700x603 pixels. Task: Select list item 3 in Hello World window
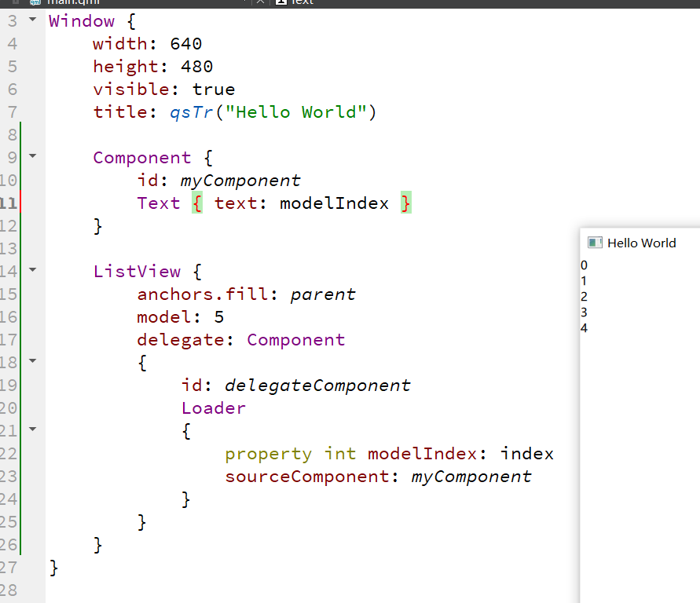[584, 312]
